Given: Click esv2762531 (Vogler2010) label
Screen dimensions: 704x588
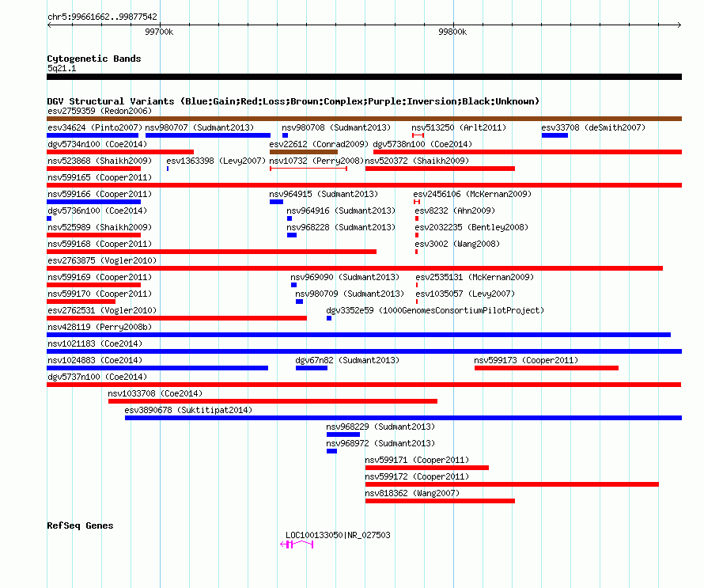Looking at the screenshot, I should 102,310.
